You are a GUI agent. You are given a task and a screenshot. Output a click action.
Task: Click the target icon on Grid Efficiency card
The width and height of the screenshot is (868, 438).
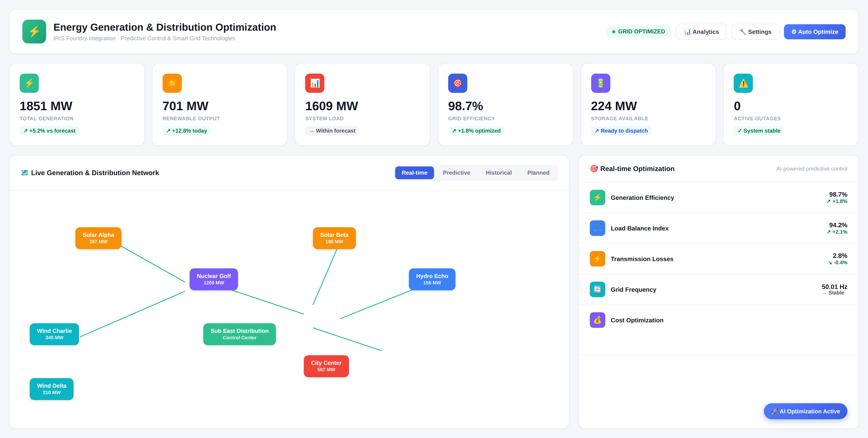458,83
